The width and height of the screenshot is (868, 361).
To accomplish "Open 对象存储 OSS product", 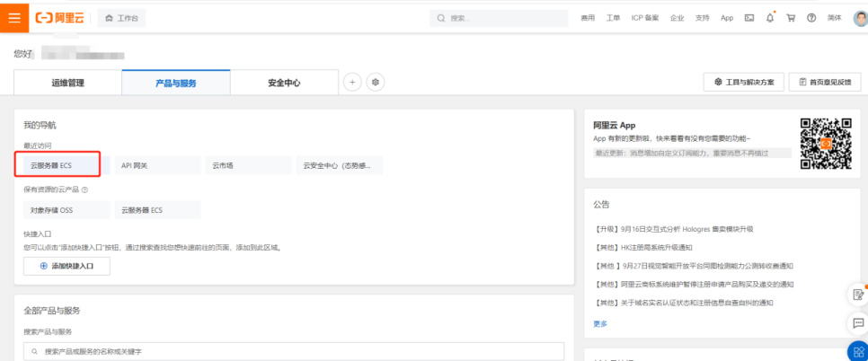I will 67,210.
